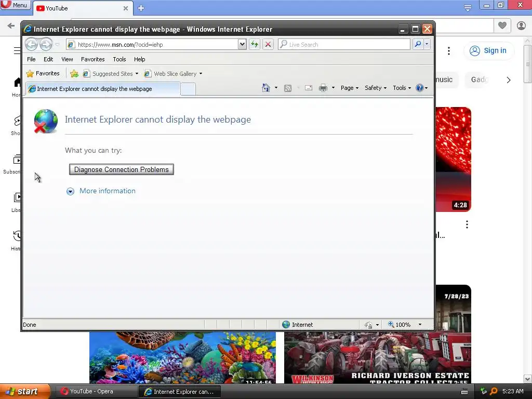
Task: Open the View menu
Action: (x=67, y=59)
